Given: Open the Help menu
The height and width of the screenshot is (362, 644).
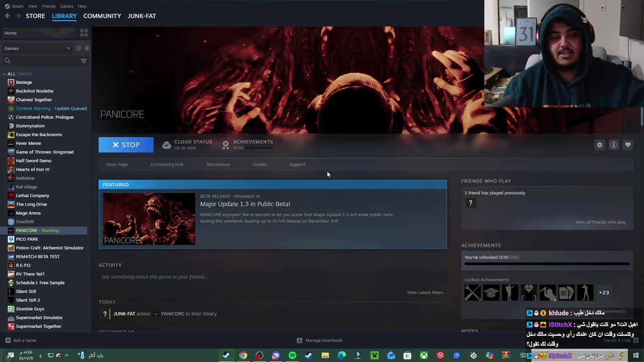Looking at the screenshot, I should [82, 6].
